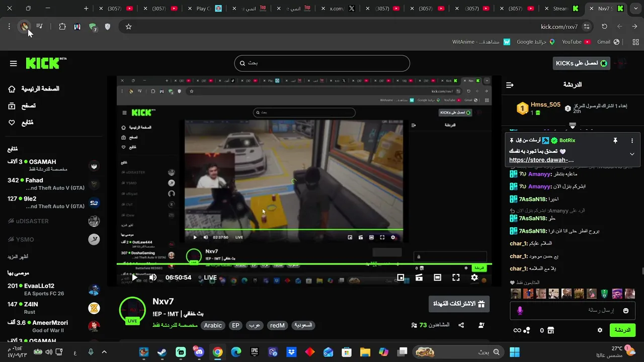
Task: Open channel points icon below chat
Action: 527,330
